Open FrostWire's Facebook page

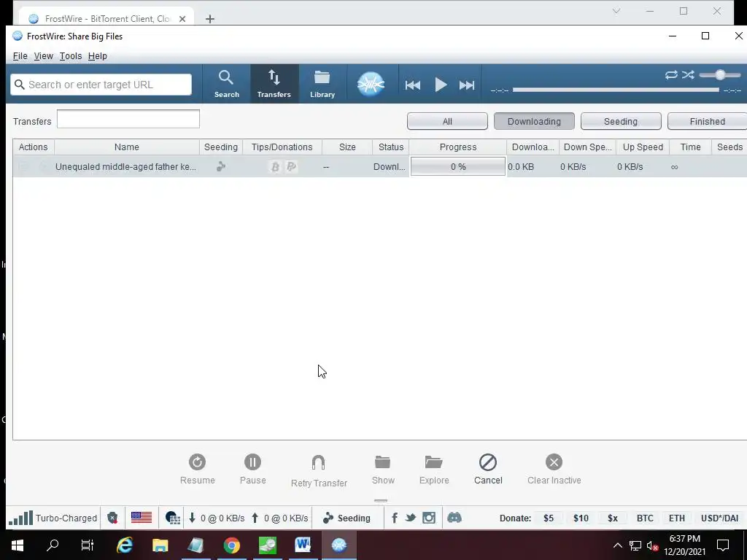coord(395,518)
